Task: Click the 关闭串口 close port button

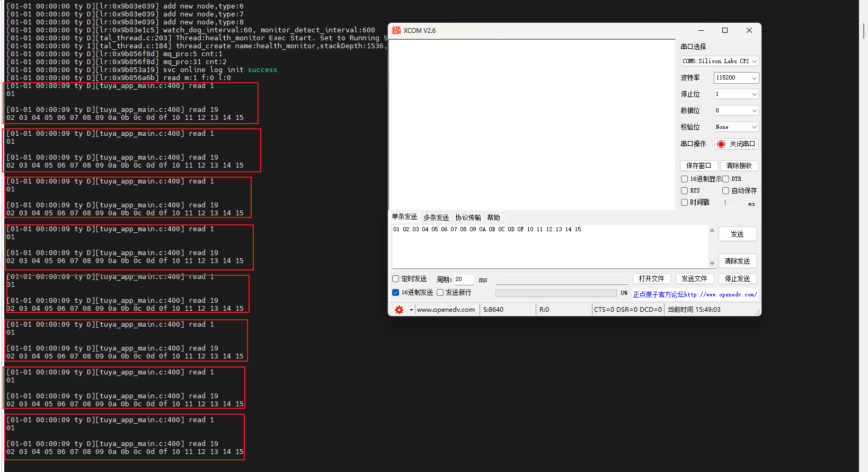Action: tap(737, 144)
